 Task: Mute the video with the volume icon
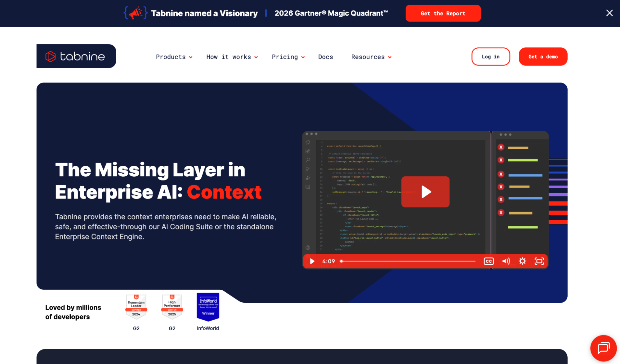pyautogui.click(x=506, y=261)
